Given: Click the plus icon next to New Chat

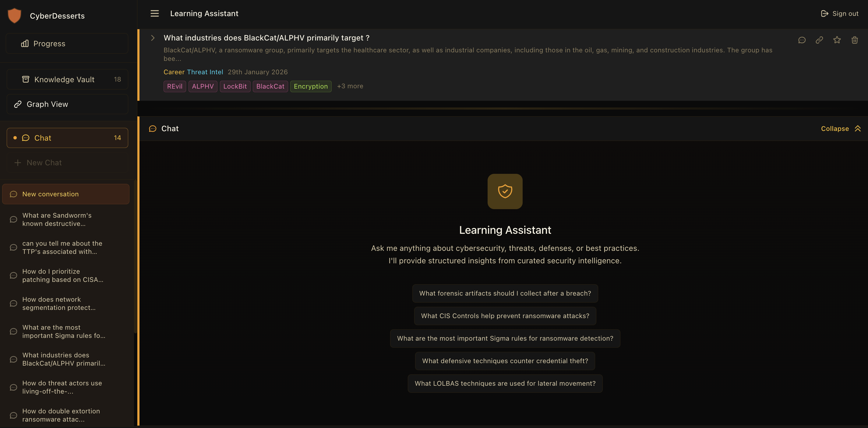Looking at the screenshot, I should [18, 163].
